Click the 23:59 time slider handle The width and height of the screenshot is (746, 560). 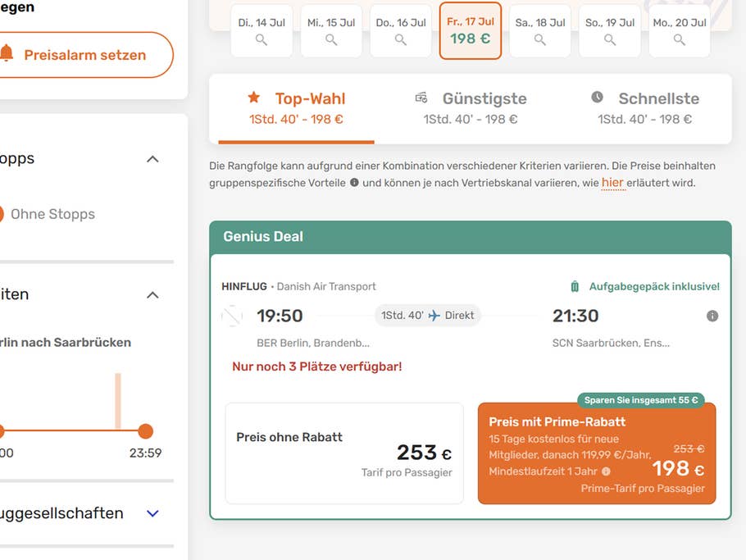145,431
